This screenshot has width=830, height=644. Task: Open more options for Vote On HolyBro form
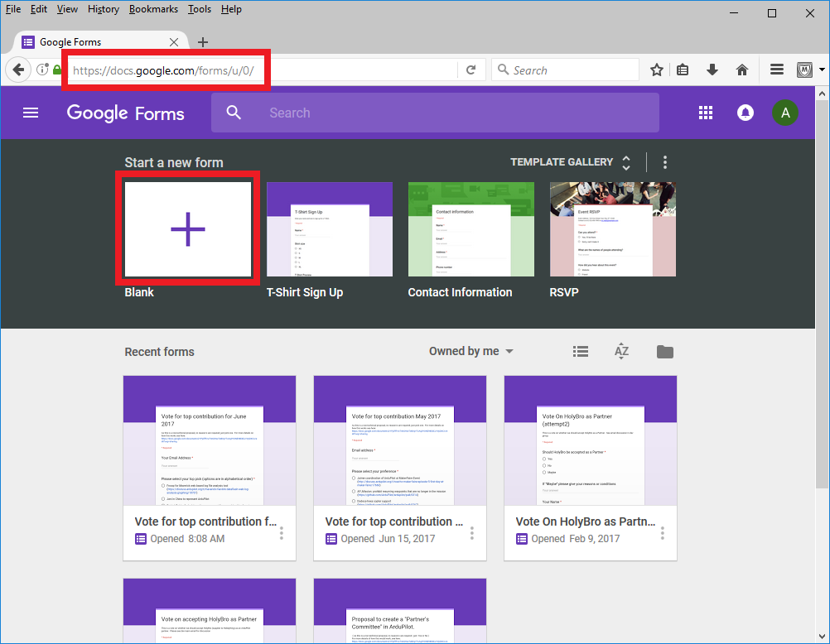click(x=662, y=533)
